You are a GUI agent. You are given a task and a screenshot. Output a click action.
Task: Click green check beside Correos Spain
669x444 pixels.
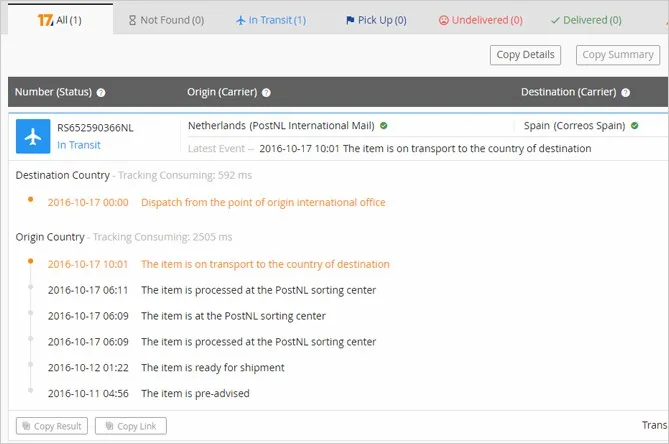(634, 125)
